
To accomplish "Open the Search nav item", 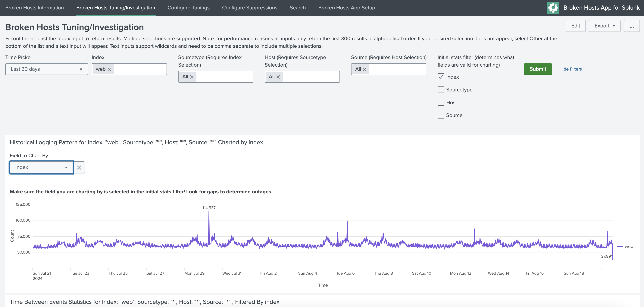I will 298,8.
